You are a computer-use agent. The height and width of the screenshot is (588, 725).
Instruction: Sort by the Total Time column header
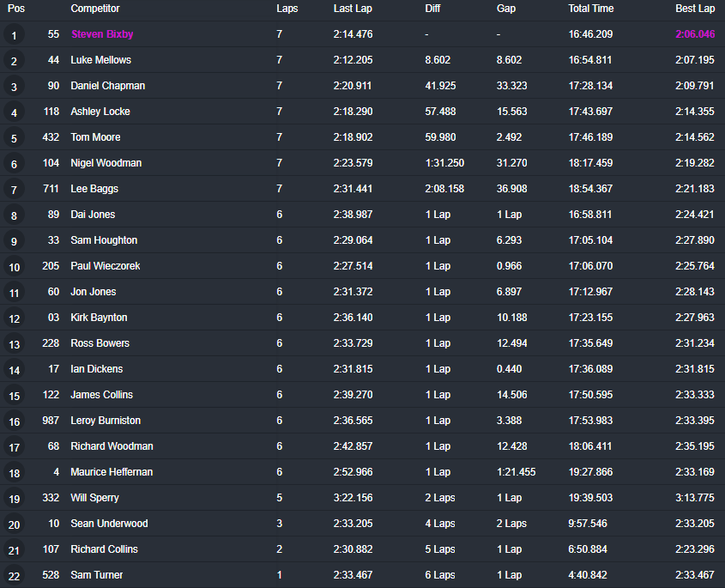pos(590,9)
